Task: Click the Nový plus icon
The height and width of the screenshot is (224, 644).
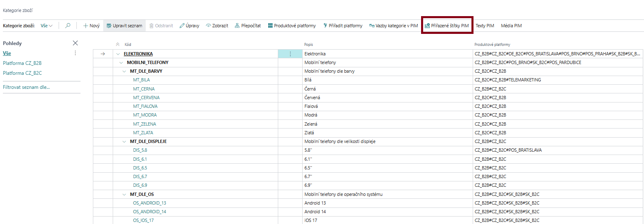Action: 86,26
